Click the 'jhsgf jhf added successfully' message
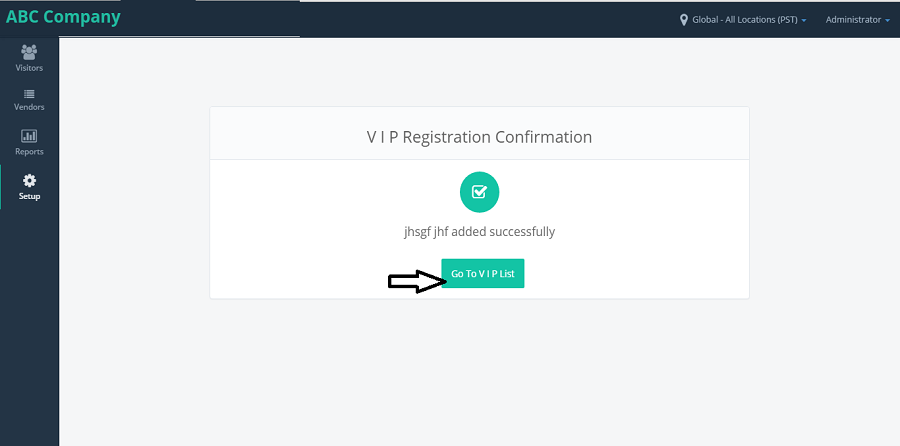900x446 pixels. [479, 232]
